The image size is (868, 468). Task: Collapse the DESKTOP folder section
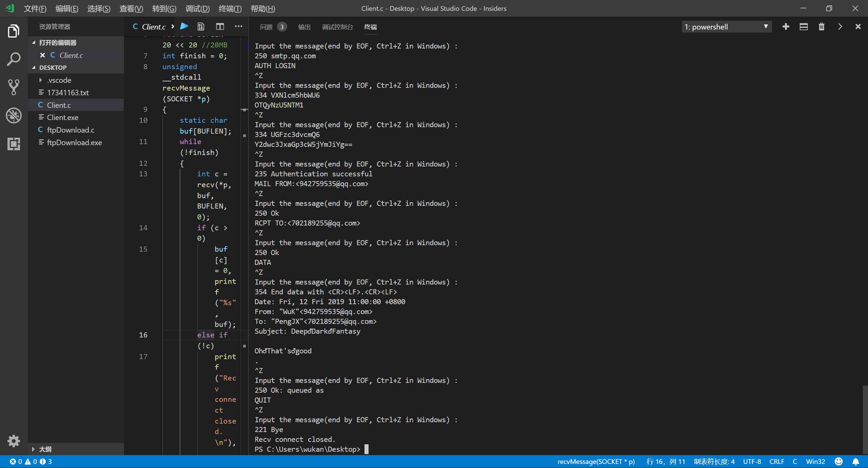53,67
